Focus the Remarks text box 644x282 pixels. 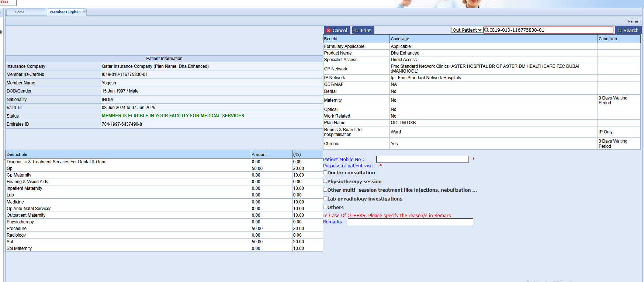(x=410, y=222)
